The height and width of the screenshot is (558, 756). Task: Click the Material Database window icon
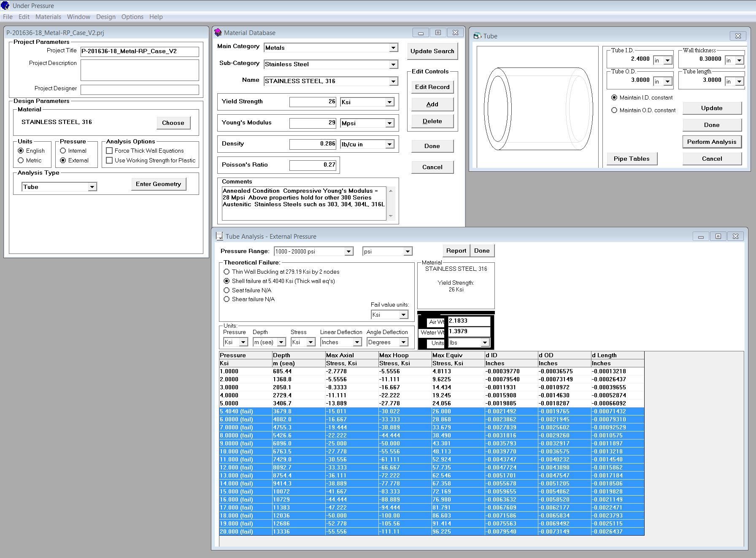click(x=218, y=32)
